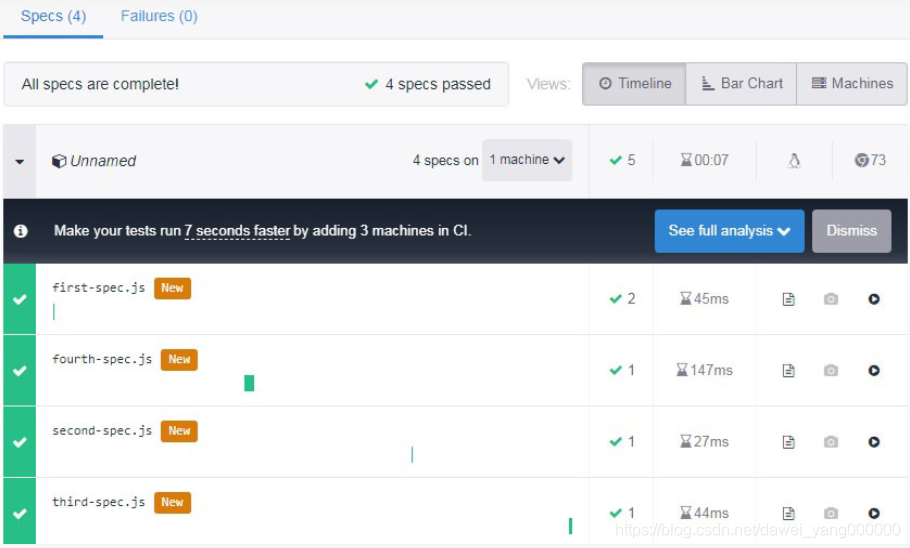This screenshot has height=548, width=910.
Task: Click the 5 passed checkmark in Unnamed row
Action: (x=615, y=160)
